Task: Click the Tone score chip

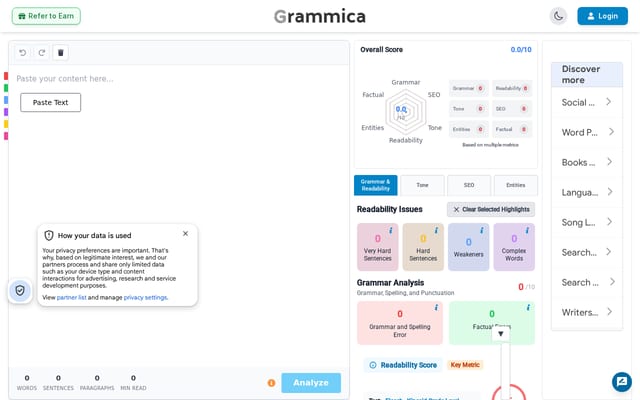Action: 469,109
